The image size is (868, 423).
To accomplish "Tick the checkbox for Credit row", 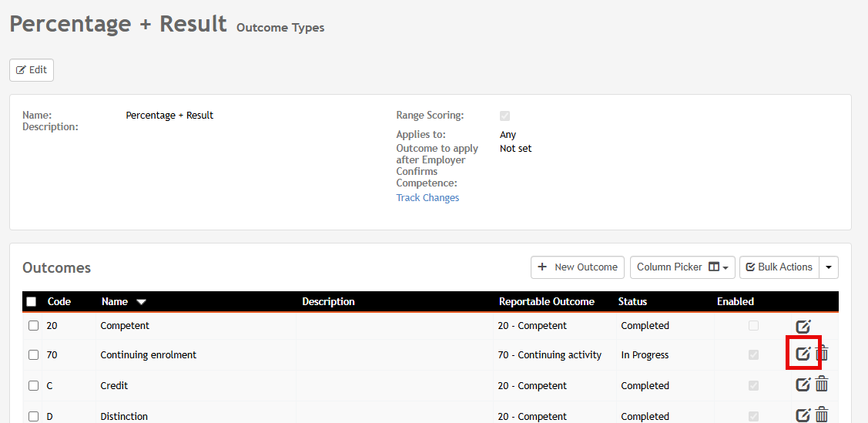I will 34,385.
